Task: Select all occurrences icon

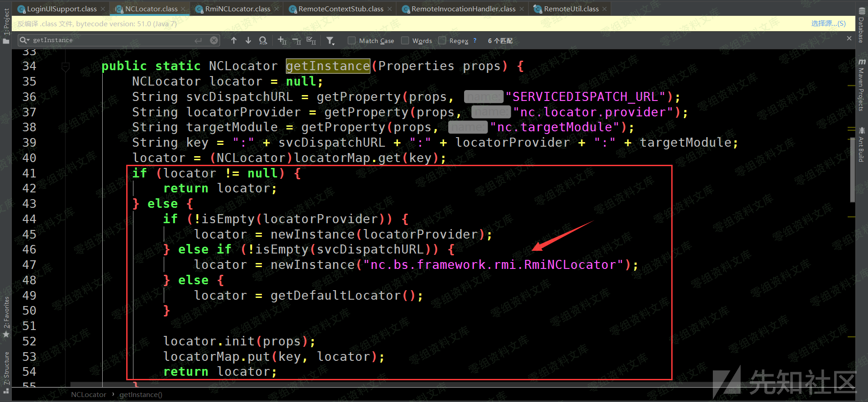Action: pyautogui.click(x=311, y=41)
